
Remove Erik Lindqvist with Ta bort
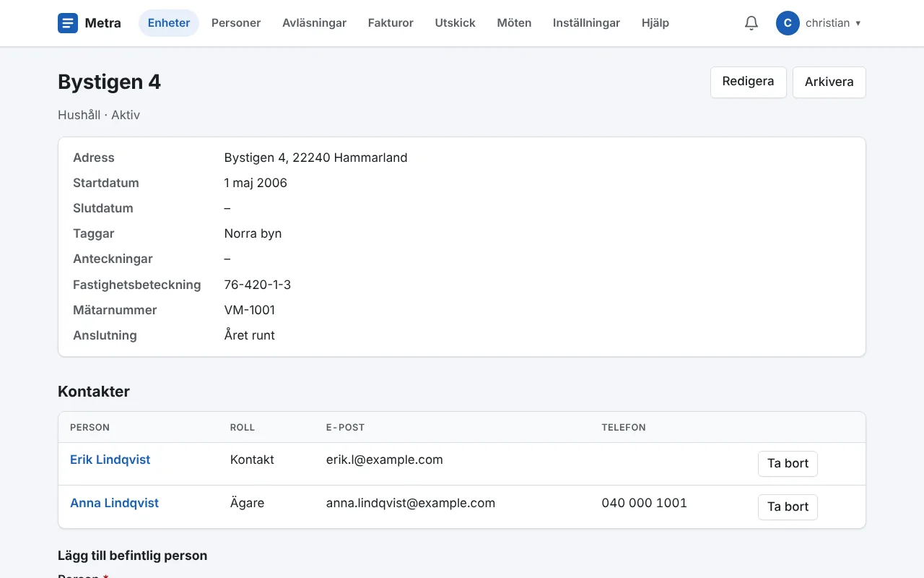point(788,464)
